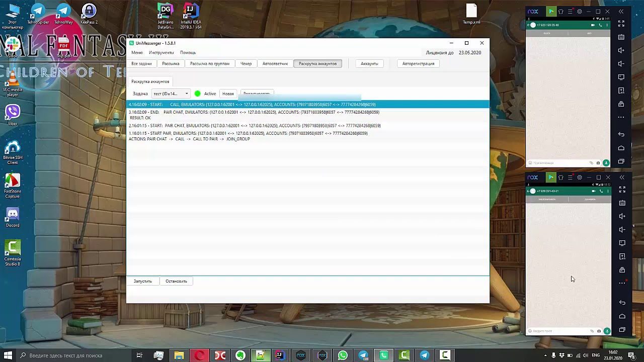This screenshot has width=644, height=362.
Task: Open hamburger menu in bottom Nox titlebar
Action: click(570, 177)
